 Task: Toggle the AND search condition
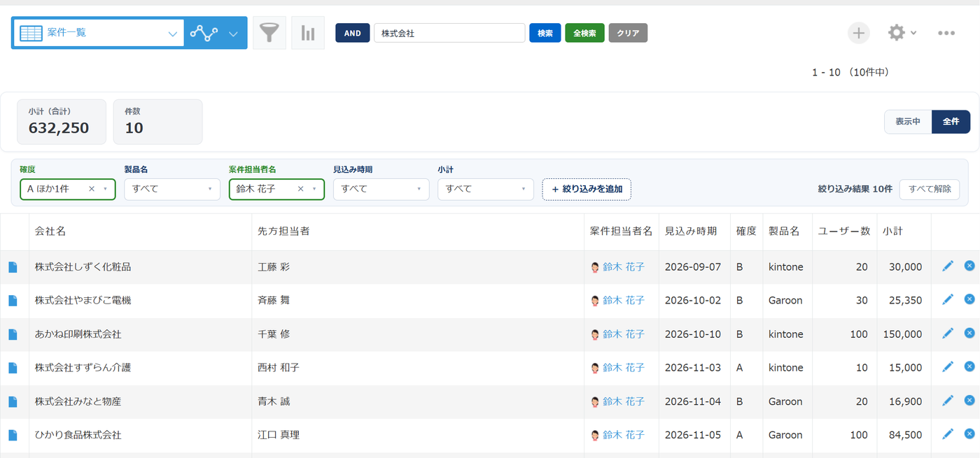click(x=353, y=33)
